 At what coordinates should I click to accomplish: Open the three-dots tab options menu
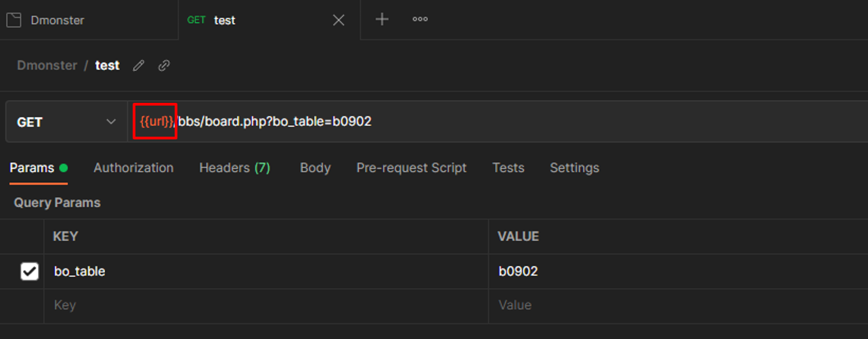tap(420, 20)
